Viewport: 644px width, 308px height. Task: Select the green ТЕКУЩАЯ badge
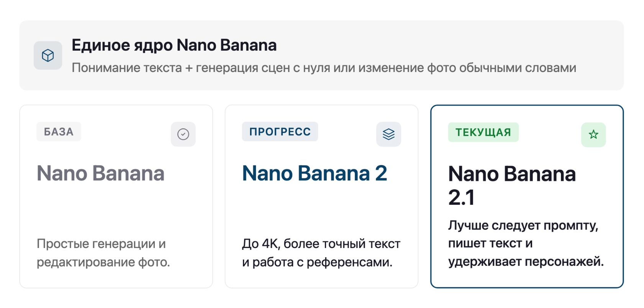[x=483, y=132]
